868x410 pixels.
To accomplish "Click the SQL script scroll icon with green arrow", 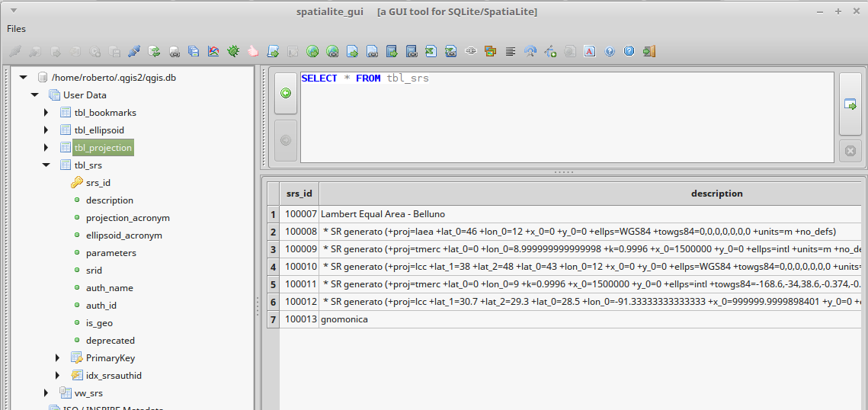I will 273,52.
